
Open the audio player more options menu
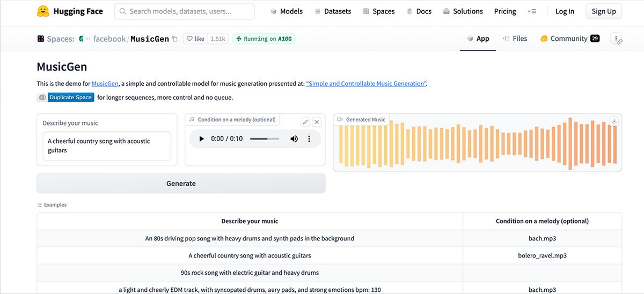309,139
